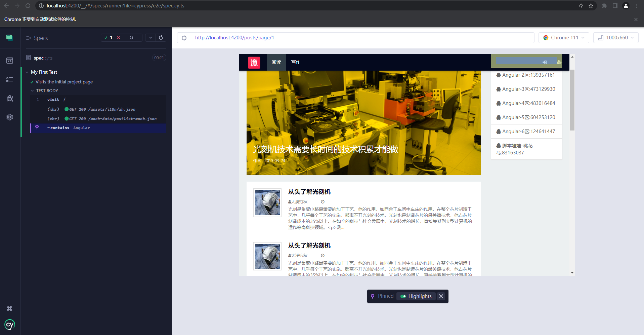
Task: Select the GET zh.json xhr log entry
Action: 98,109
